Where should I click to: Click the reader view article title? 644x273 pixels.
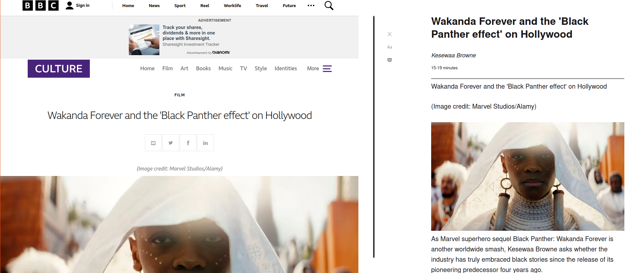[510, 28]
